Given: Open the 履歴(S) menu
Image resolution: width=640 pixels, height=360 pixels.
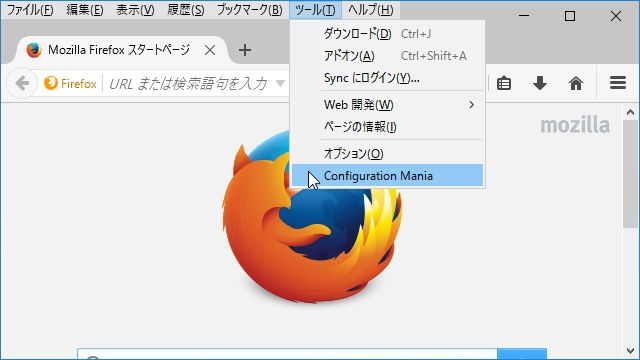Looking at the screenshot, I should [x=186, y=9].
